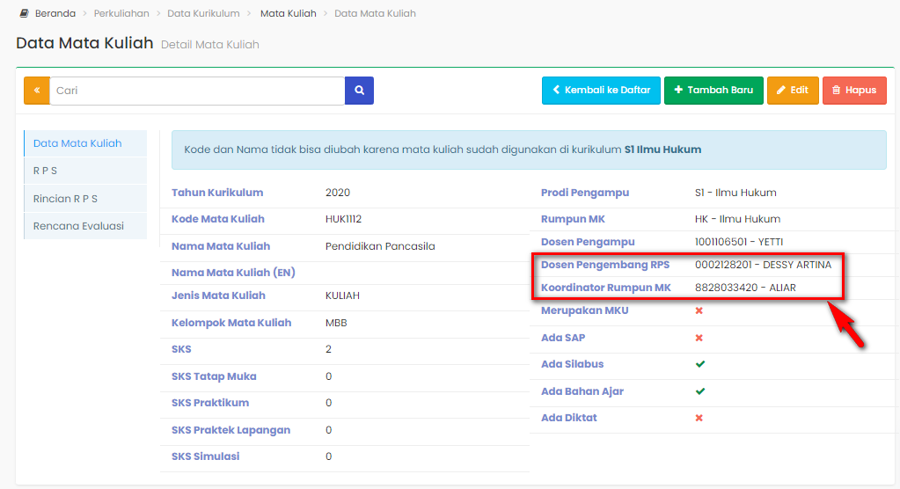Click the orange Edit button

(x=792, y=90)
